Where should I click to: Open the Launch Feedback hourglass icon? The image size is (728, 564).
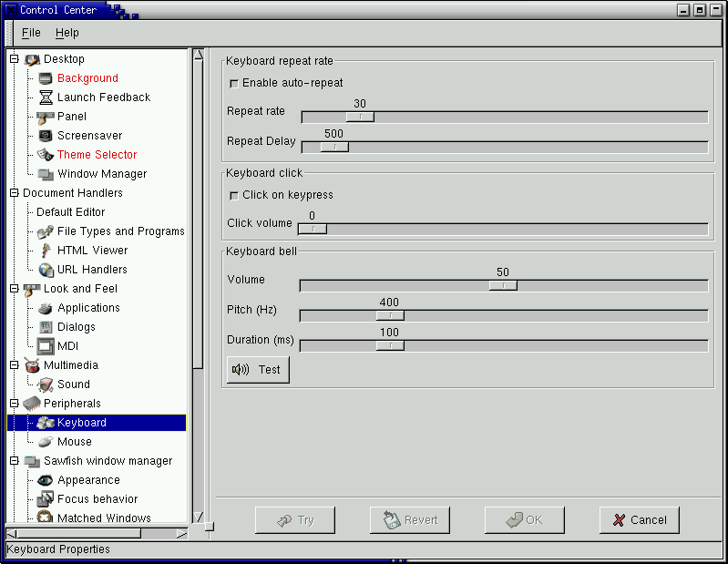tap(46, 97)
